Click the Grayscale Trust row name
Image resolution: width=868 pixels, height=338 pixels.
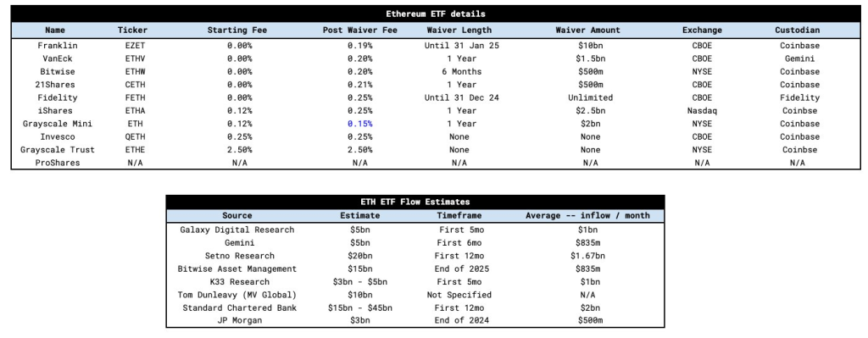58,150
